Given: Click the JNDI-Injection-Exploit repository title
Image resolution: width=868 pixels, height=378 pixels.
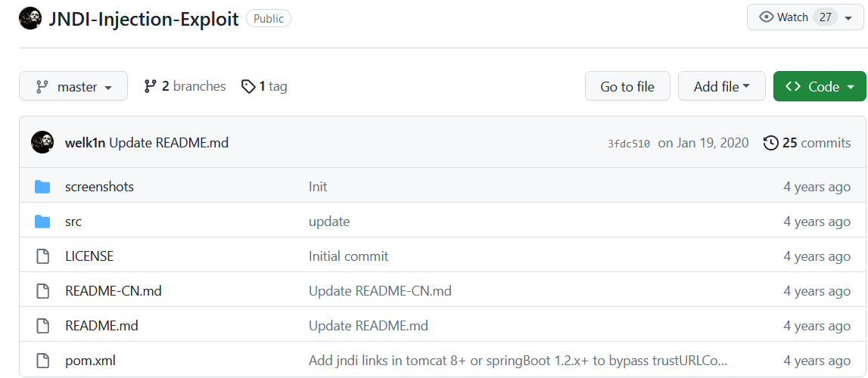Looking at the screenshot, I should point(143,19).
